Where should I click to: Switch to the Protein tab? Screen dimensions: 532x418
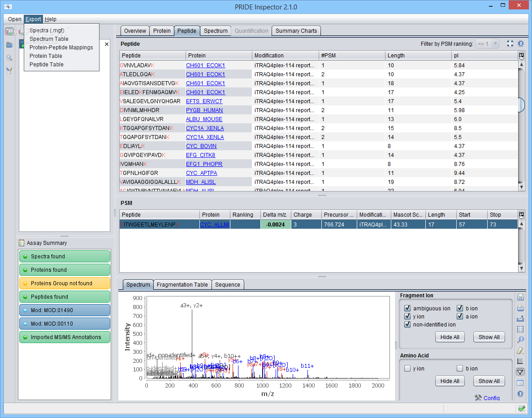[162, 30]
